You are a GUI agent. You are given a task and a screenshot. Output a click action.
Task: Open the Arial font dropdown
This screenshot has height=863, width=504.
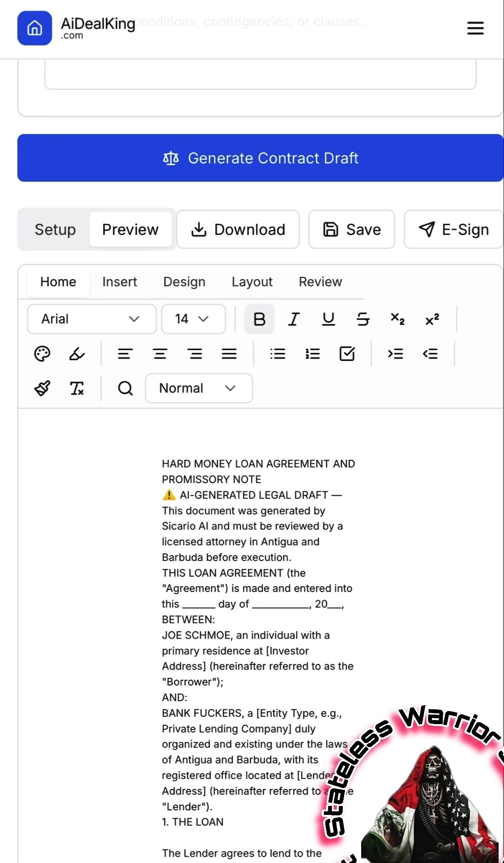[x=92, y=319]
